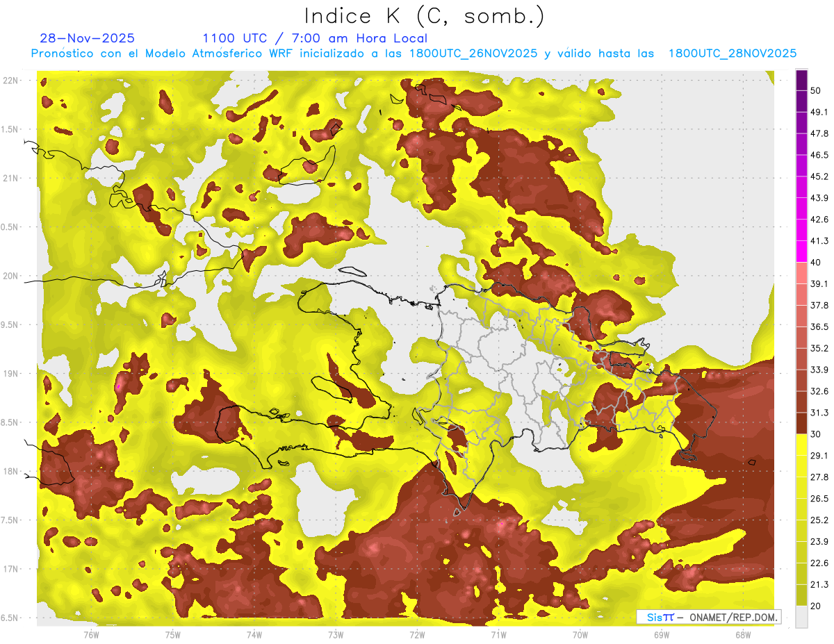This screenshot has height=644, width=834.
Task: Click the 17N latitude label
Action: click(10, 569)
